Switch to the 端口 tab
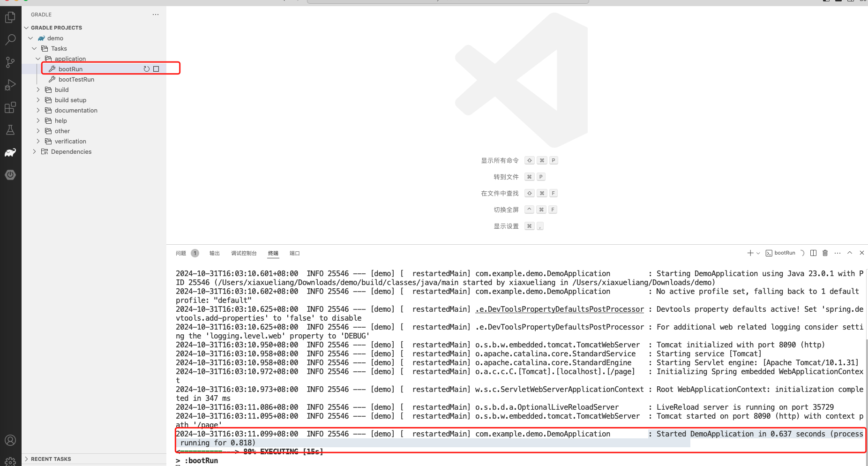868x466 pixels. (295, 253)
